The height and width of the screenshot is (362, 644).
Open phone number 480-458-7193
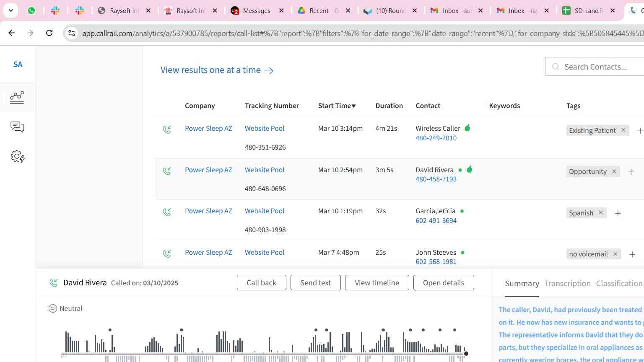[436, 179]
